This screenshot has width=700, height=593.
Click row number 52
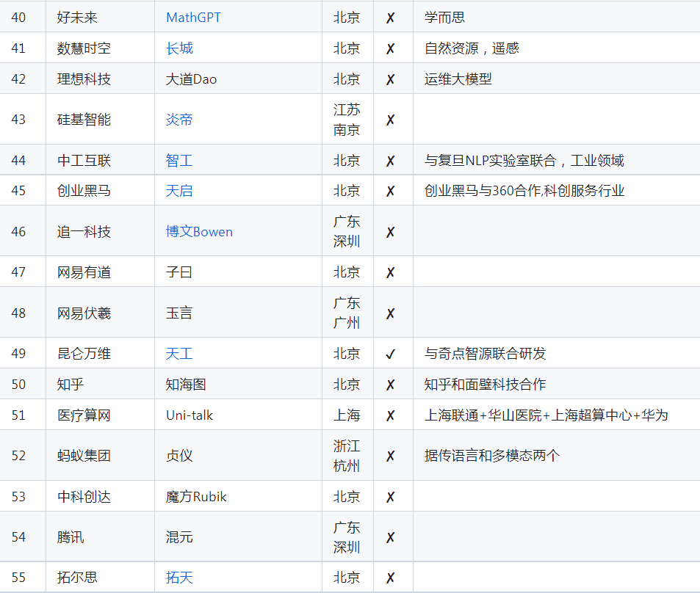(18, 456)
